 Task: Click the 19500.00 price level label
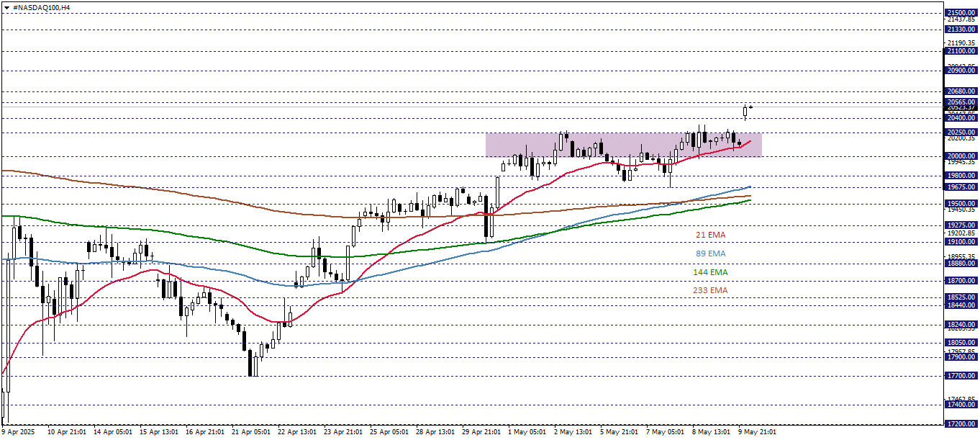tap(962, 204)
